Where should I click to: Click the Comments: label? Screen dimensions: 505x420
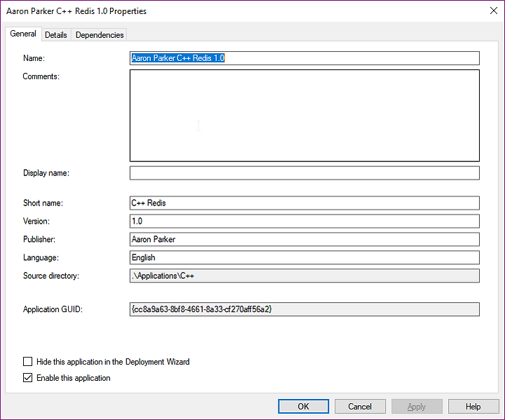41,76
